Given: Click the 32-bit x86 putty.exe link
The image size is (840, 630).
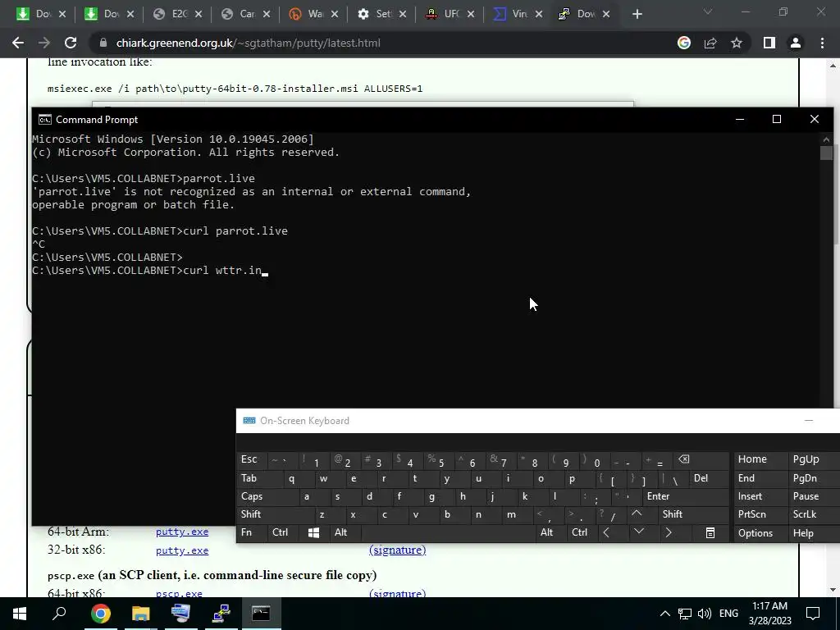Looking at the screenshot, I should (x=182, y=550).
